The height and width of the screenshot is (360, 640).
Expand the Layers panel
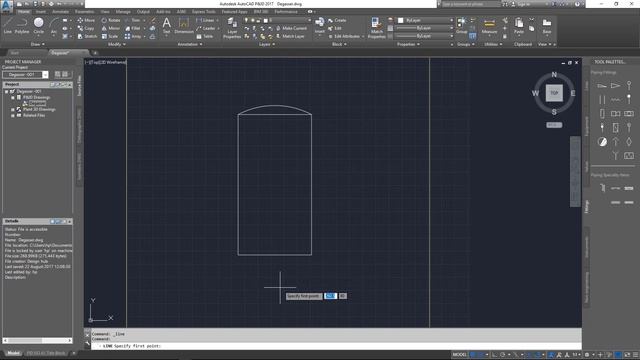(267, 44)
